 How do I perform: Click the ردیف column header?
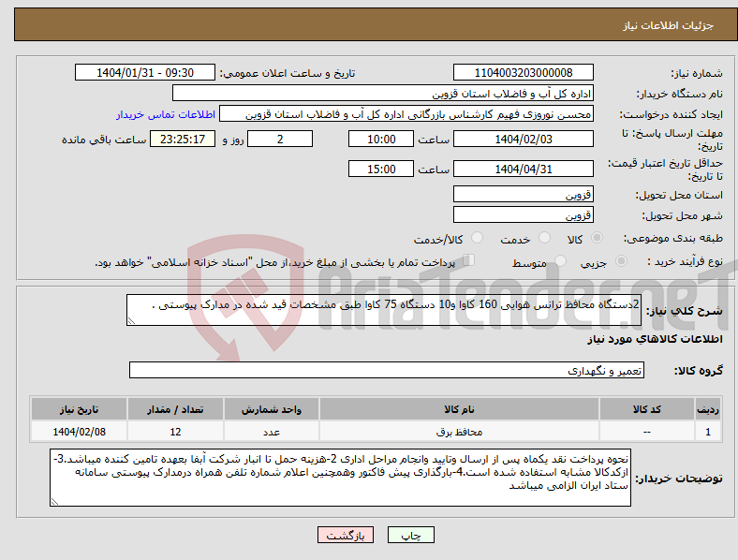708,409
